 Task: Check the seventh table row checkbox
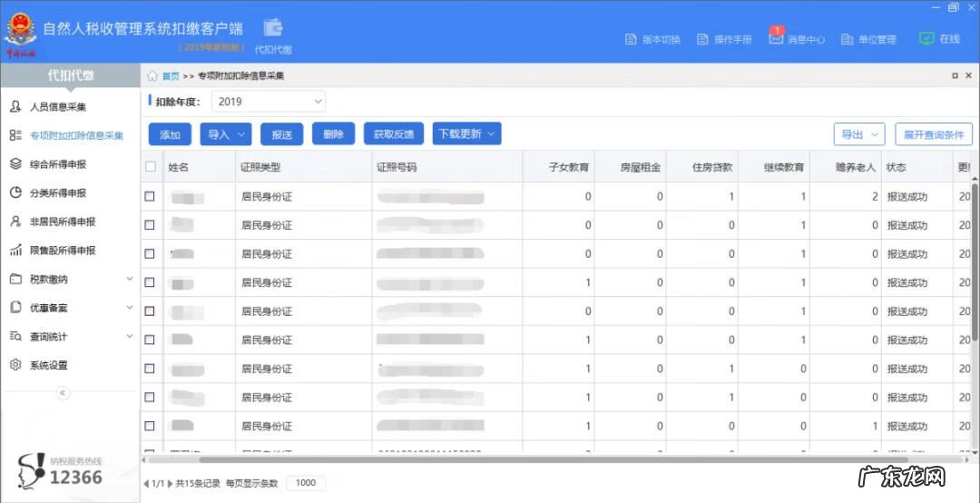(150, 369)
